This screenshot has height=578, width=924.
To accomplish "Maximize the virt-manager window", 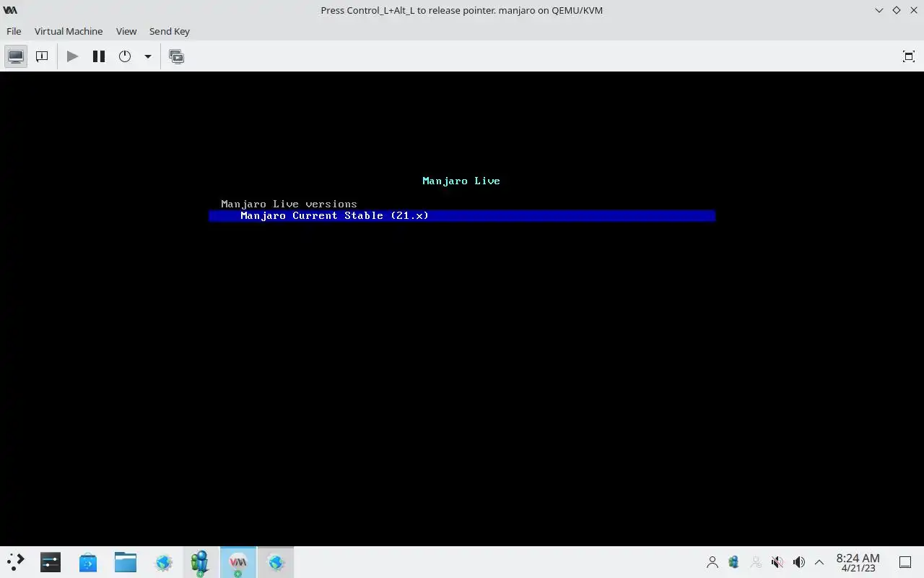I will (896, 10).
